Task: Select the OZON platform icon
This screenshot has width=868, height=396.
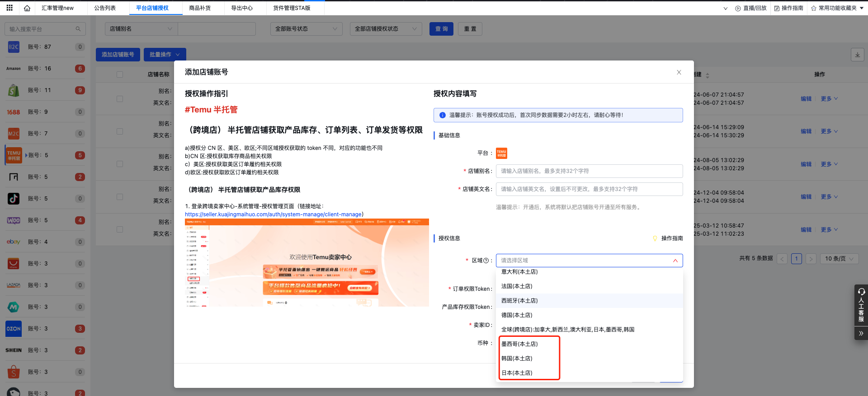Action: tap(14, 329)
